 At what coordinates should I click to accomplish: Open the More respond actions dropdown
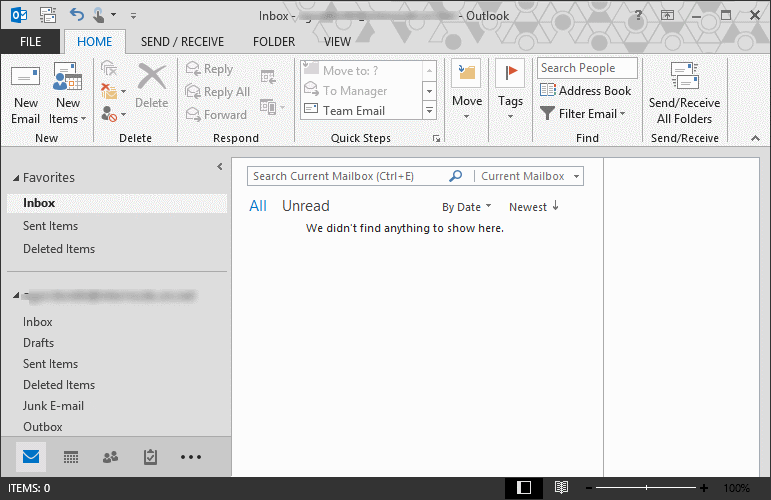272,107
